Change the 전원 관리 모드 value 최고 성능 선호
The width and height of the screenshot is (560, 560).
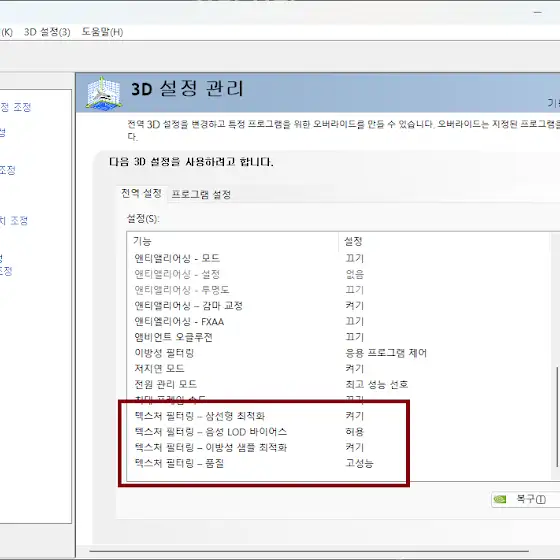click(376, 384)
